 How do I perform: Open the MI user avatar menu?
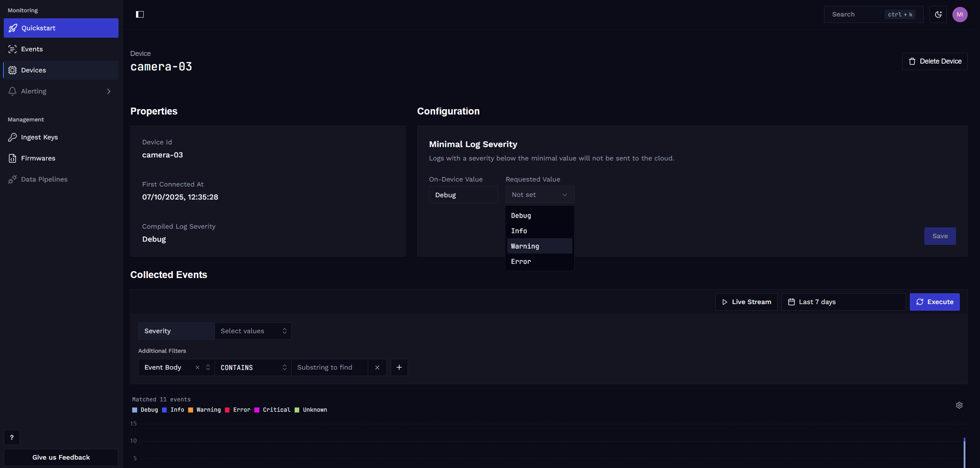point(960,15)
